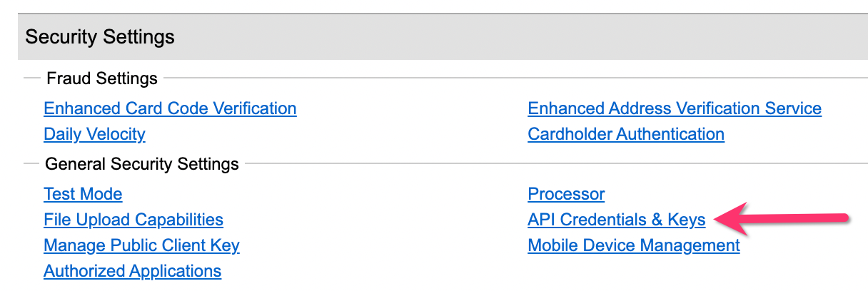The width and height of the screenshot is (868, 291).
Task: Open Manage Public Client Key
Action: (x=141, y=245)
